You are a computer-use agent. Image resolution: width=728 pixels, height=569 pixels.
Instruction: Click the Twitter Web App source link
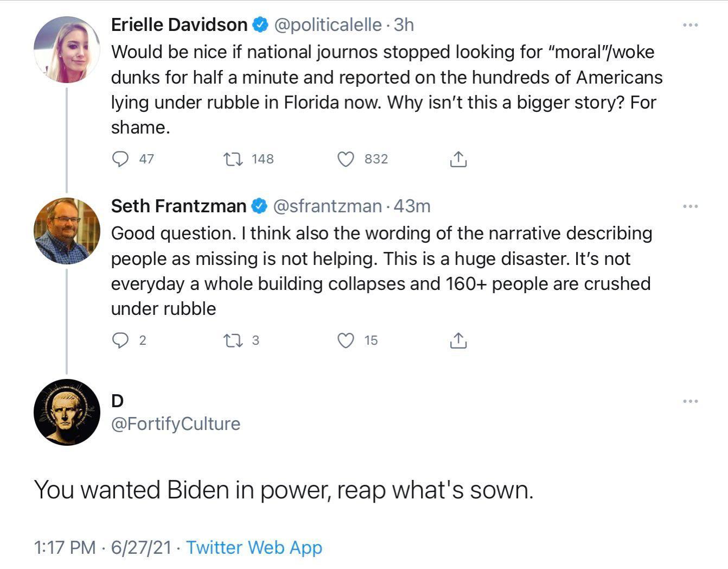254,547
